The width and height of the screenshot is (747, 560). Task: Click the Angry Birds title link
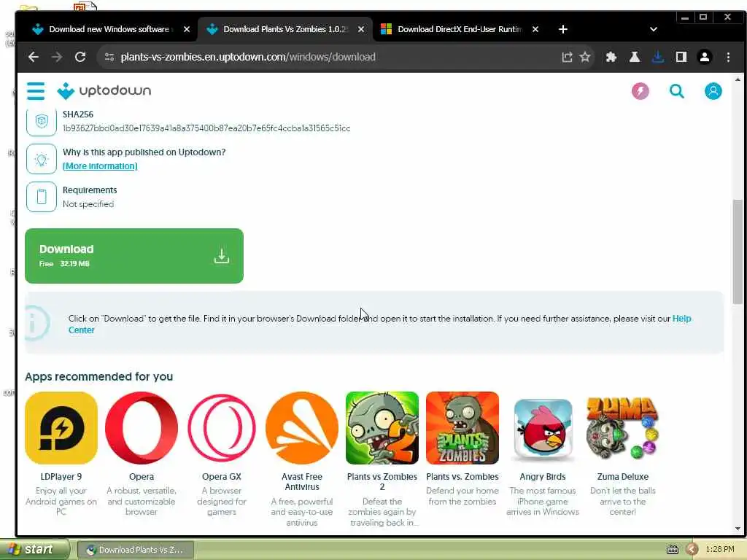click(x=543, y=477)
